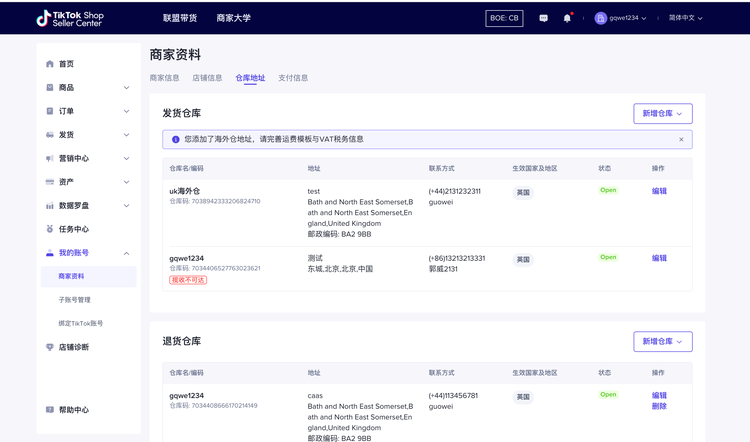
Task: Select the 仓库地址 tab
Action: pyautogui.click(x=250, y=78)
